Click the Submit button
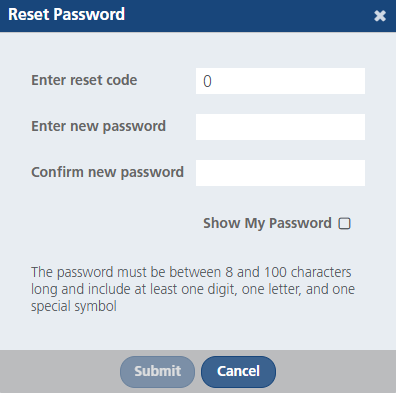The width and height of the screenshot is (396, 393). (157, 372)
